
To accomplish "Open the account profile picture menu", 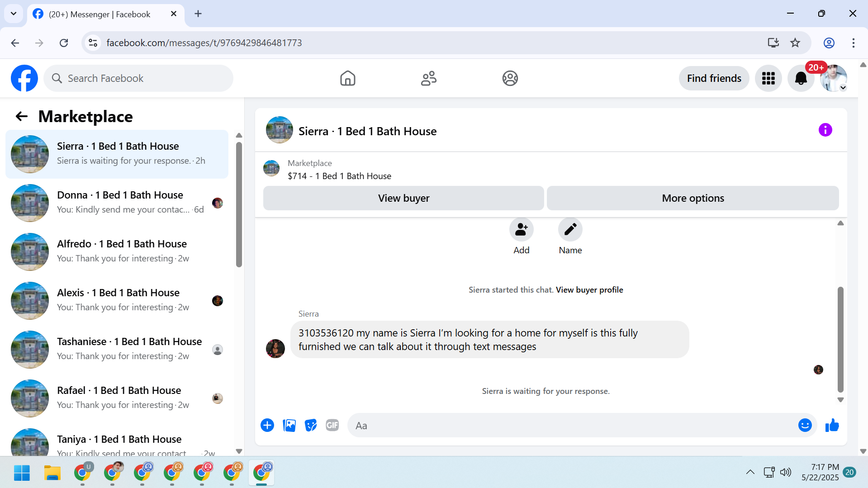I will 834,78.
